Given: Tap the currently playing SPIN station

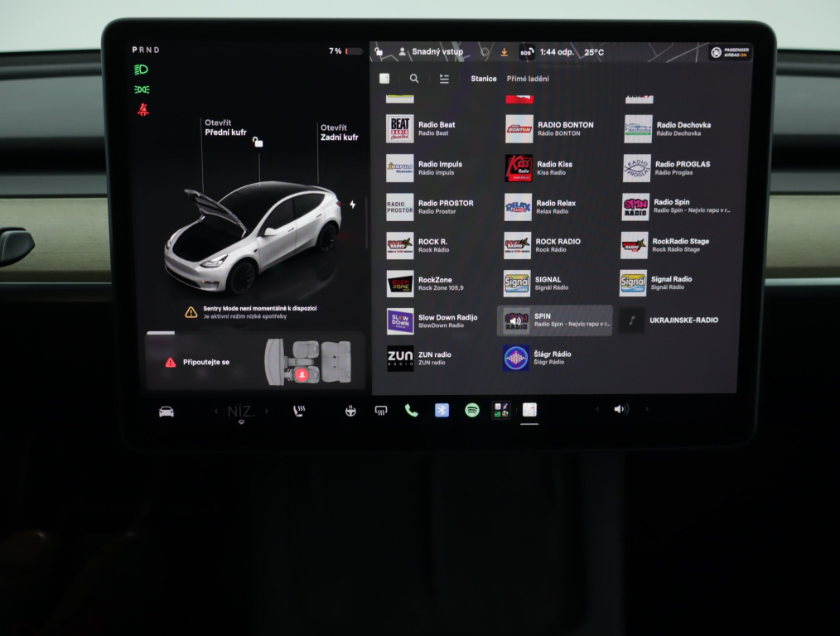Looking at the screenshot, I should pos(554,320).
